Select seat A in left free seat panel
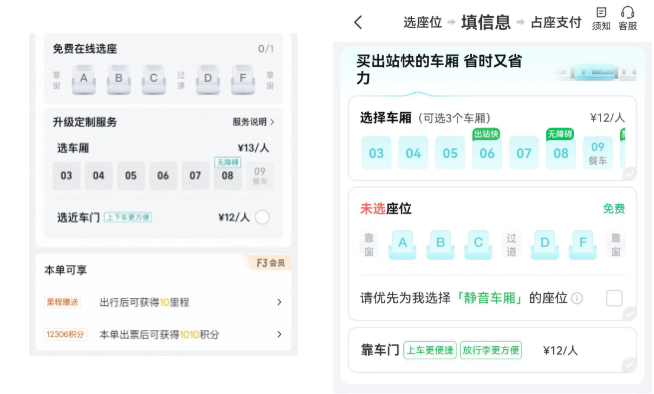 point(84,80)
